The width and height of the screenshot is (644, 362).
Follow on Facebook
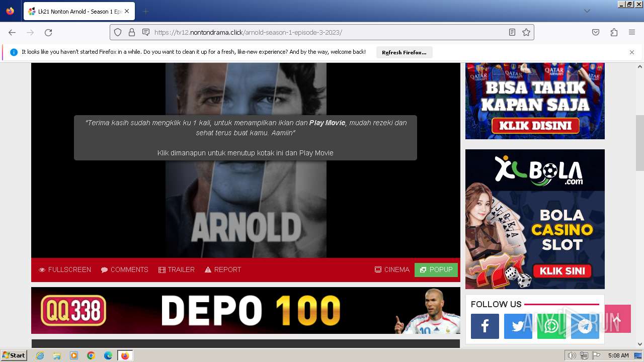485,326
